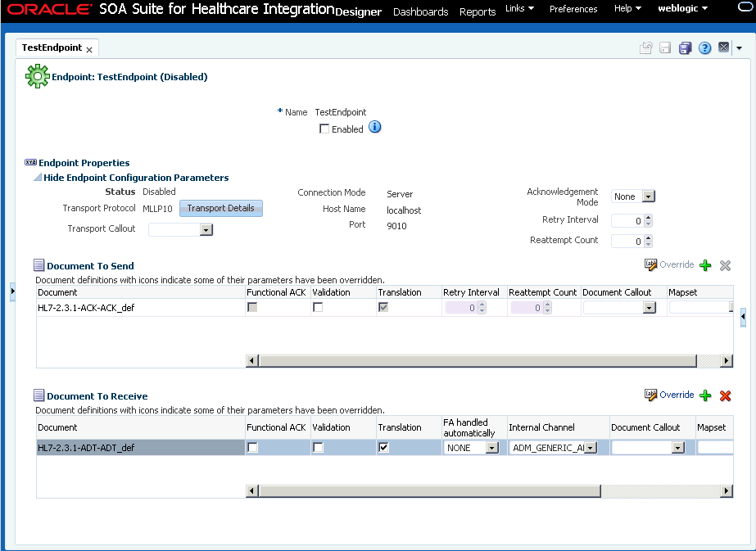Image resolution: width=756 pixels, height=551 pixels.
Task: Open the toolbar overflow arrow menu
Action: coord(739,47)
